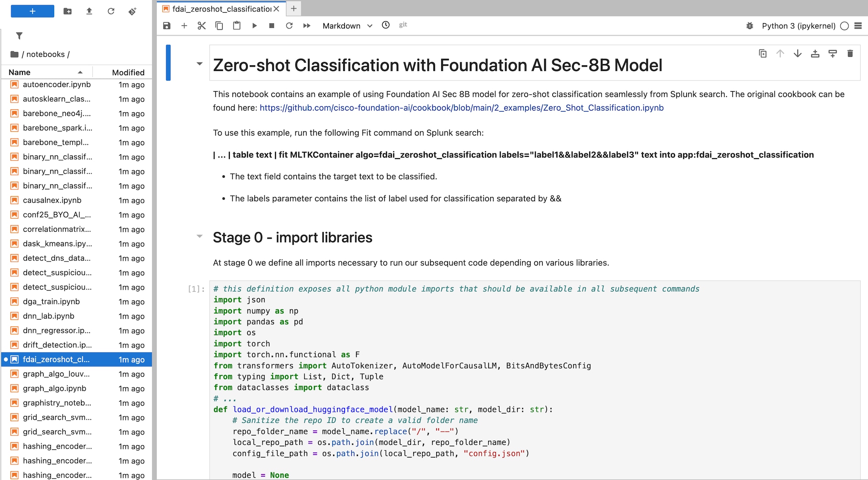Interrupt the kernel with the stop icon
Viewport: 868px width, 480px height.
click(x=272, y=26)
